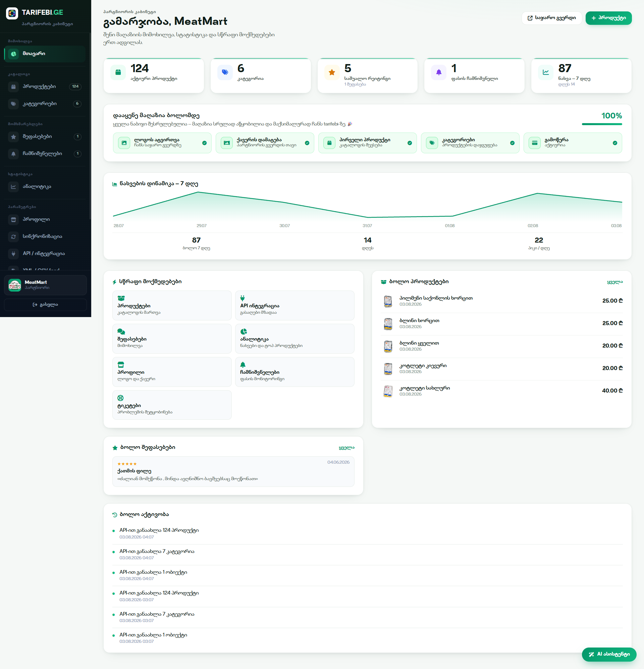
Task: Click the blue tag icon in the 6 კატეგორია card
Action: [x=225, y=72]
